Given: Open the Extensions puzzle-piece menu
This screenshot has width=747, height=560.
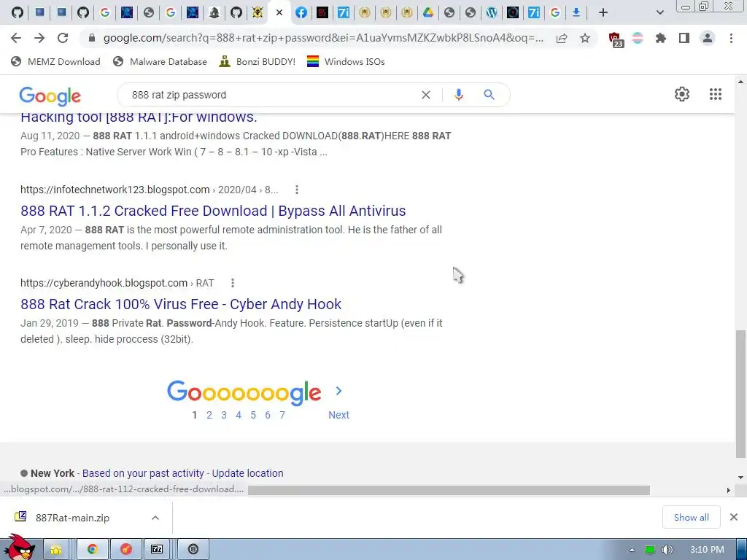Looking at the screenshot, I should pos(660,38).
